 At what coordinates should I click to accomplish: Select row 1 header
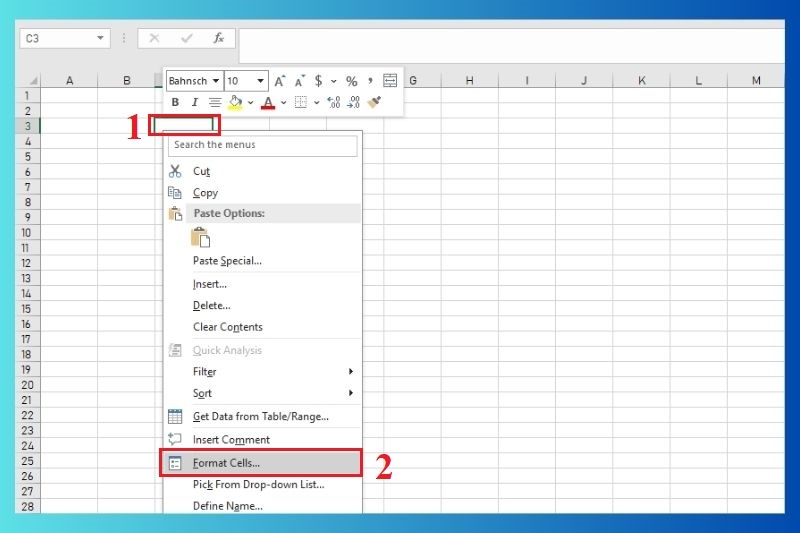[27, 95]
